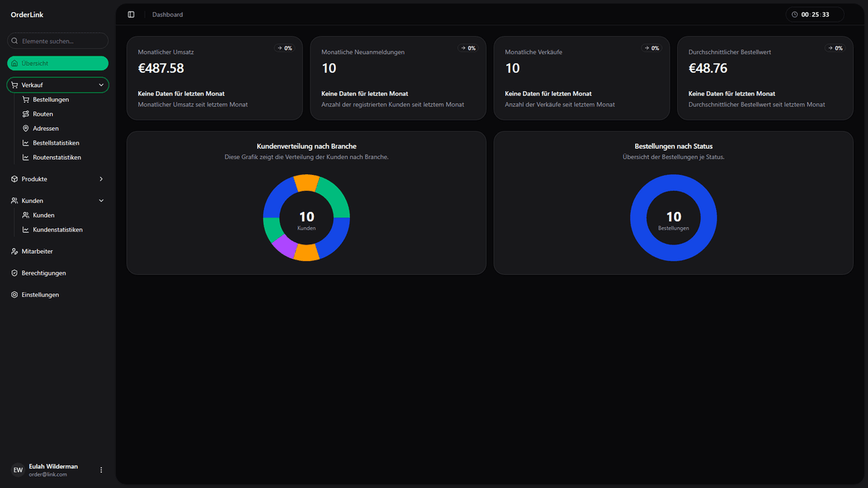Viewport: 868px width, 488px height.
Task: Click the Berechtigungen shield icon
Action: coord(14,273)
